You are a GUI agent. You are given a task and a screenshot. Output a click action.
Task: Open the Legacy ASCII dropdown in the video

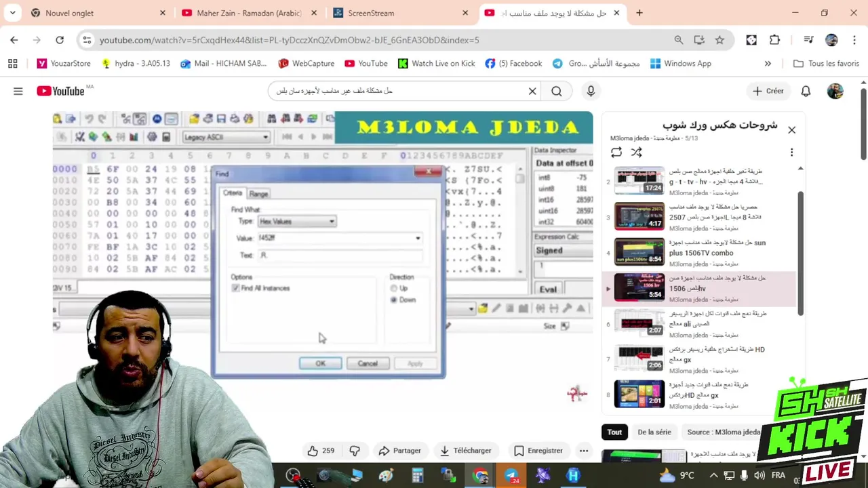226,137
